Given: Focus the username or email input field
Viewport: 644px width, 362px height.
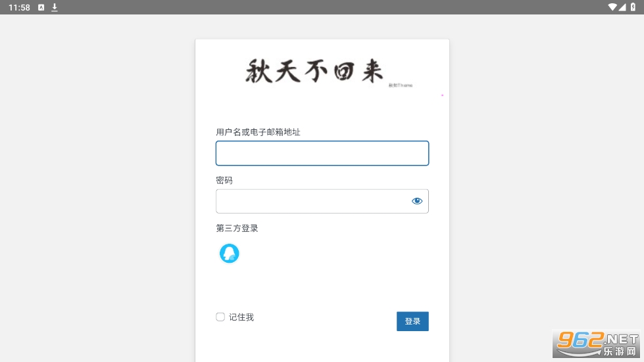Looking at the screenshot, I should tap(322, 153).
